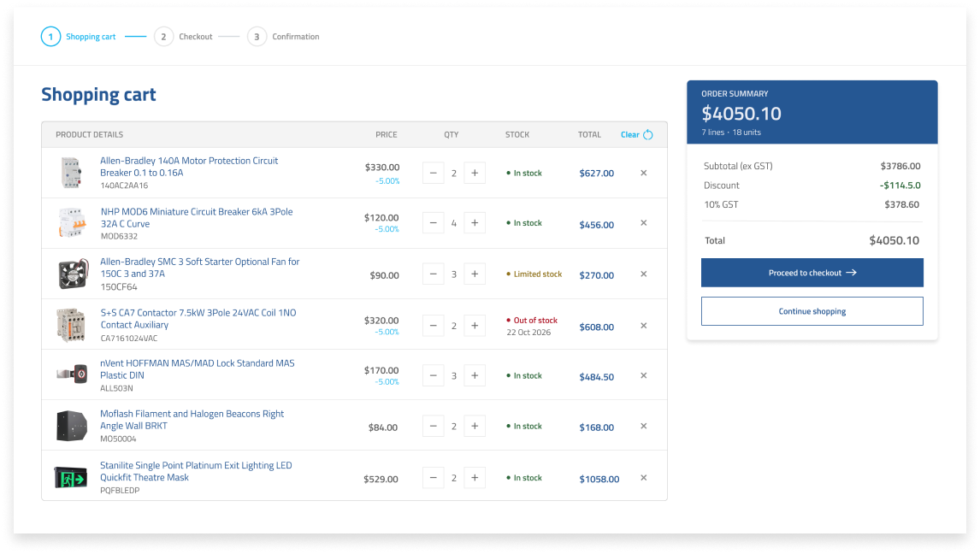Increase quantity of Moflash Beacons bracket

coord(475,427)
